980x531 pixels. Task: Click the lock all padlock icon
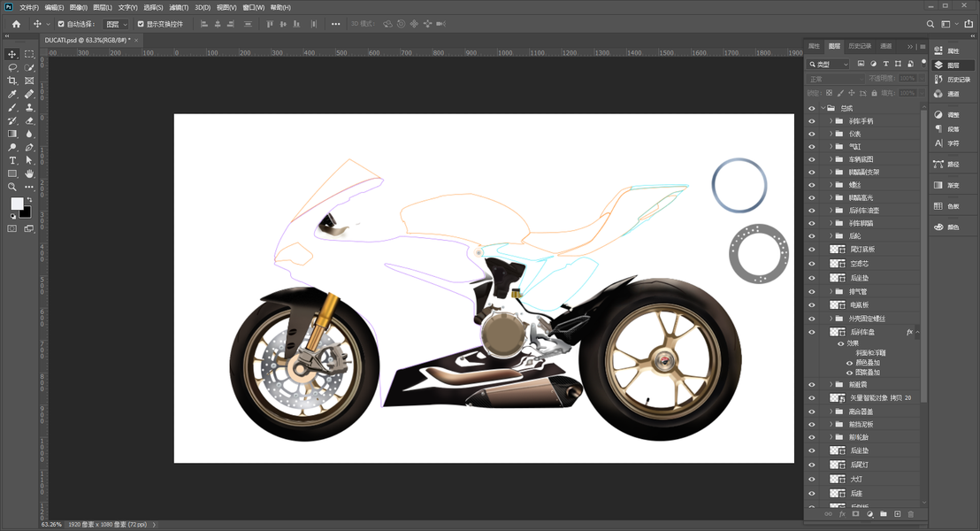(875, 93)
